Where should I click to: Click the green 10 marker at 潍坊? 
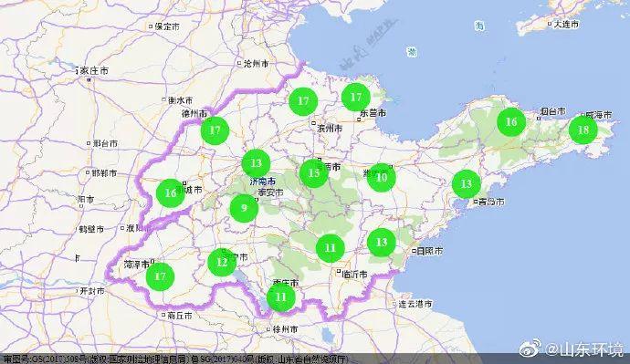(382, 177)
